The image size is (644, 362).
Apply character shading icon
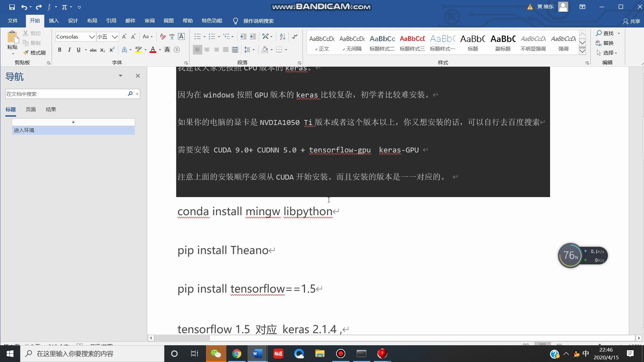tap(167, 50)
